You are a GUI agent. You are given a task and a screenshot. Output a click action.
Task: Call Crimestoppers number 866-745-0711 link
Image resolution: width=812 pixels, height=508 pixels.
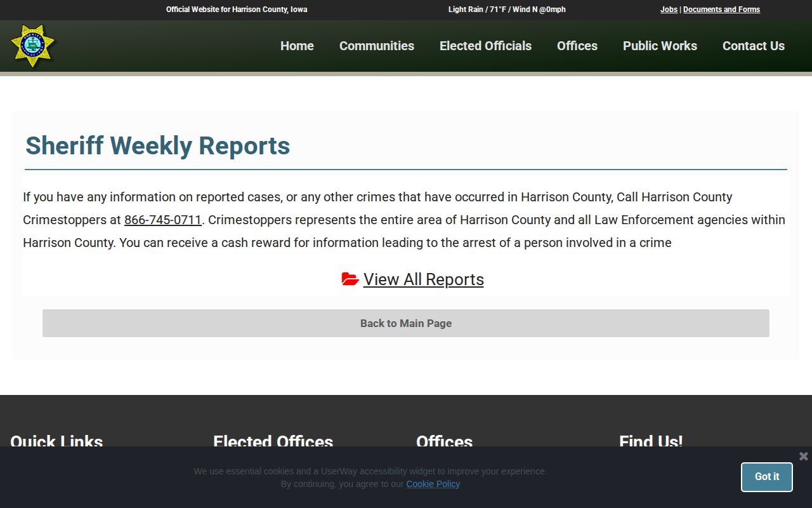(163, 220)
